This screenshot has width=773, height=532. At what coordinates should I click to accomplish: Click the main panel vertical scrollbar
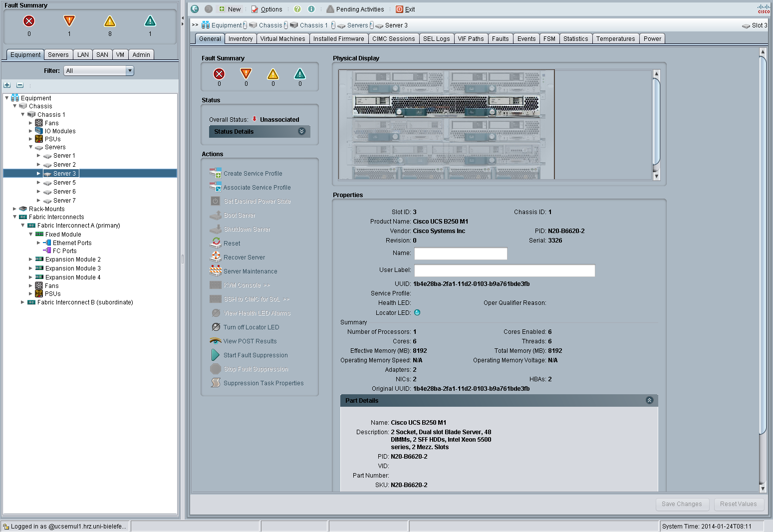(x=762, y=245)
